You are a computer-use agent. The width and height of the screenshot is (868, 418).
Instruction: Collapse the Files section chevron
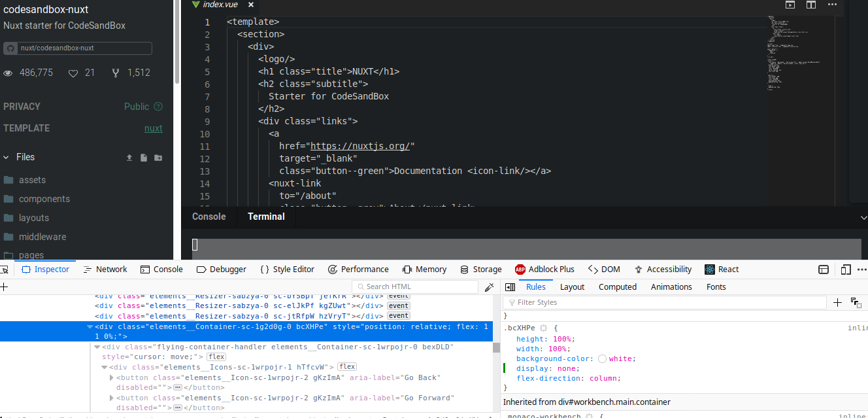pyautogui.click(x=7, y=158)
